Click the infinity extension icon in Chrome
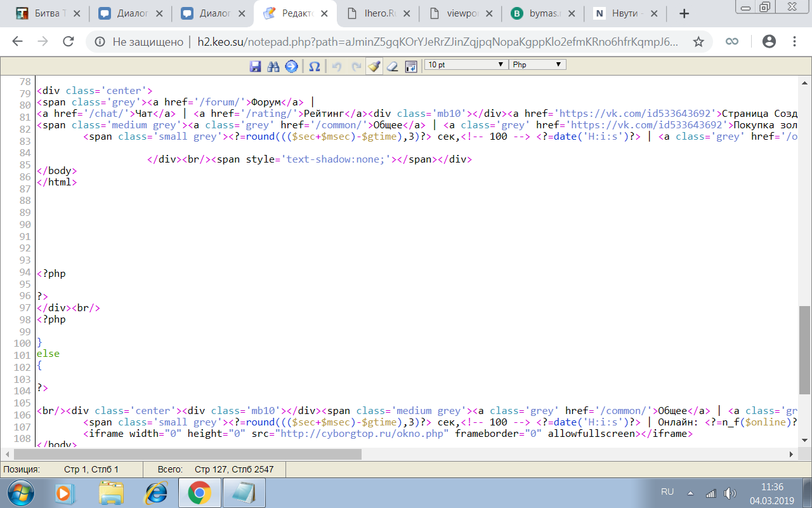Image resolution: width=812 pixels, height=508 pixels. [x=732, y=42]
